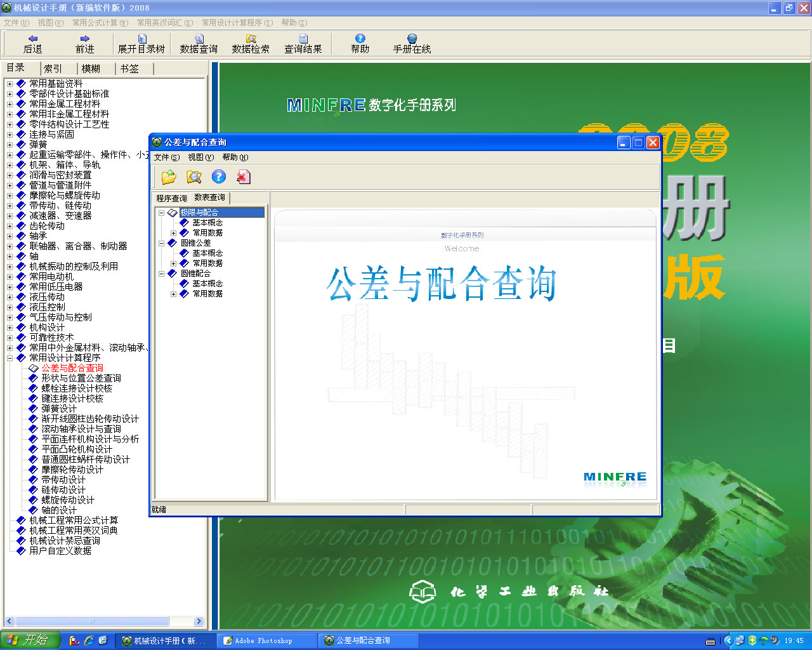
Task: Open 滚动轴承设计与查询 in the tree
Action: 81,429
